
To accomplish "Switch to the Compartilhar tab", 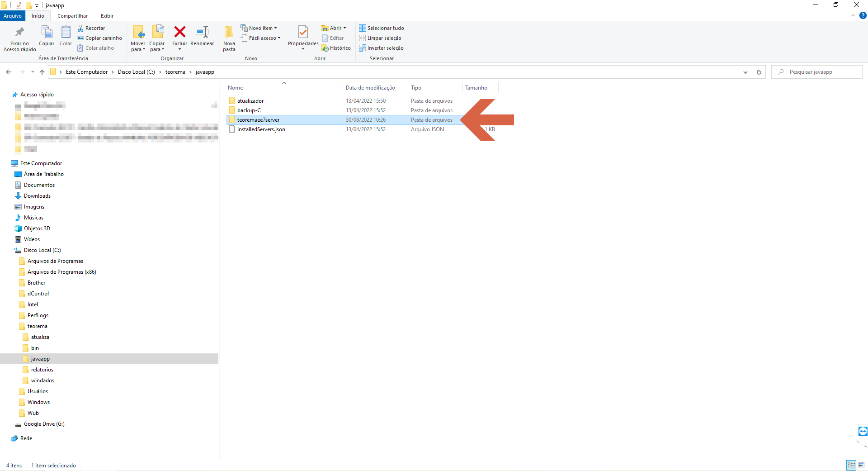I will click(72, 16).
